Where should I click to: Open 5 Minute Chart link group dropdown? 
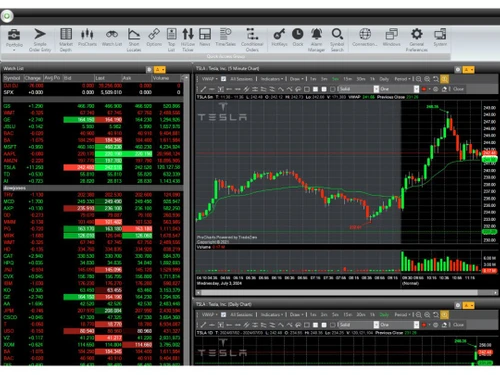pyautogui.click(x=468, y=69)
